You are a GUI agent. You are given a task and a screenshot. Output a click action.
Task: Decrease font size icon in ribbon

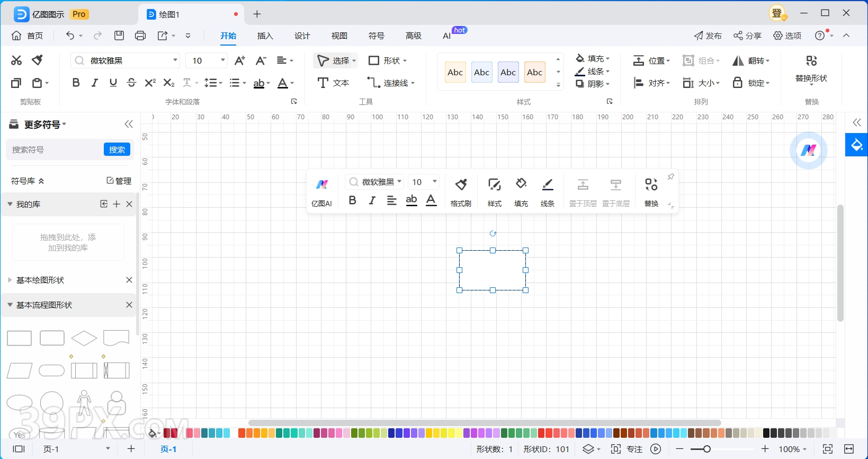coord(261,60)
